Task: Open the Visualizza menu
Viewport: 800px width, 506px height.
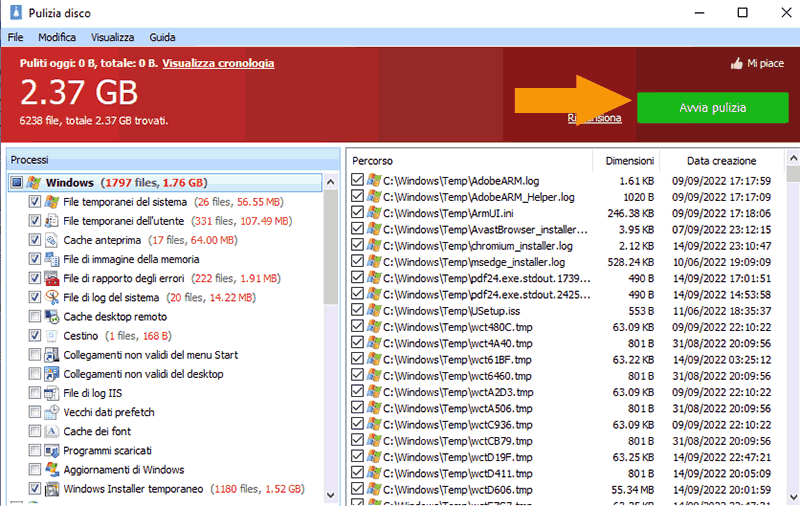Action: (112, 37)
